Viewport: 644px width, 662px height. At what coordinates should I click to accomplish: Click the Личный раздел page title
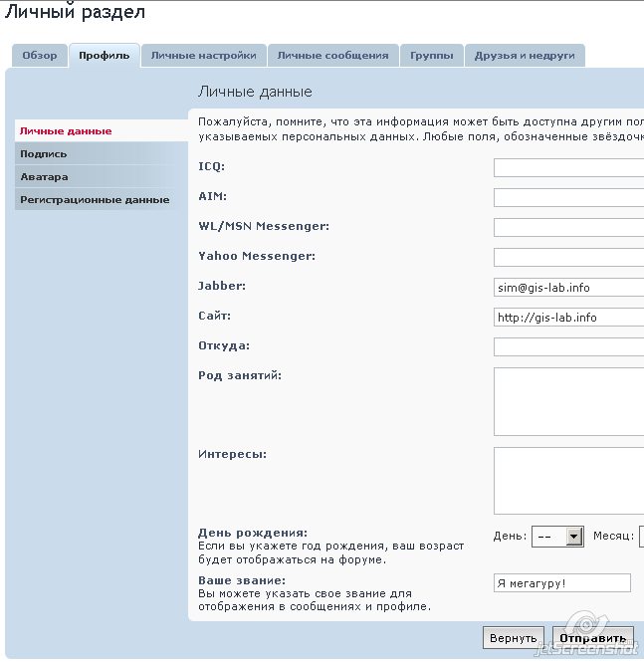(x=75, y=11)
